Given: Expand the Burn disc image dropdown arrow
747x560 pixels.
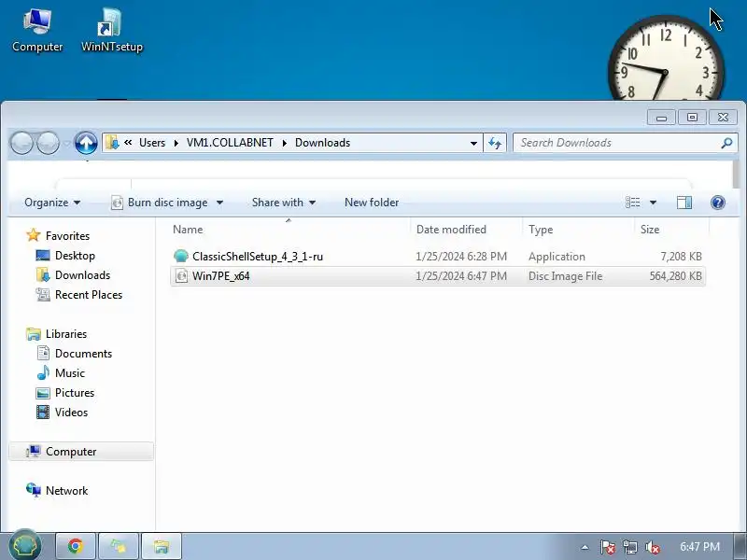Looking at the screenshot, I should [219, 203].
